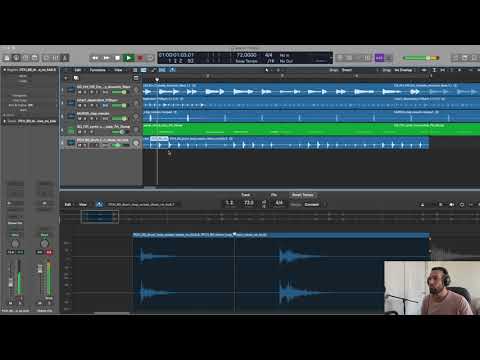This screenshot has height=360, width=480.
Task: Toggle the Inspector button in the control bar
Action: click(x=16, y=58)
